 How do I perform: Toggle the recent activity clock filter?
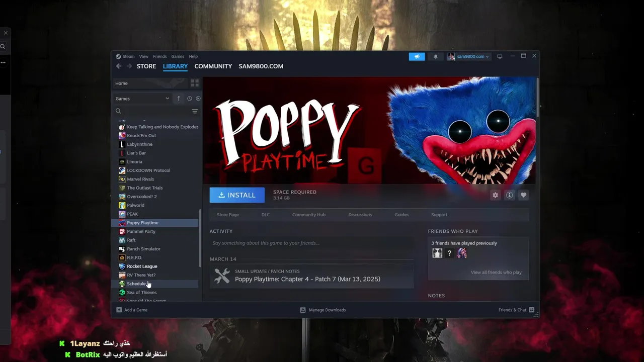pos(190,99)
